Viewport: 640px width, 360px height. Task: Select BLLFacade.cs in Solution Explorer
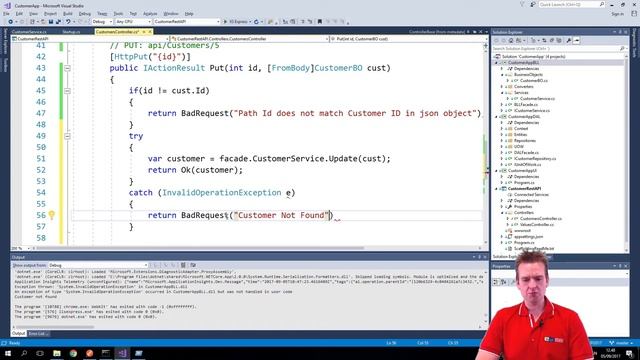coord(526,104)
